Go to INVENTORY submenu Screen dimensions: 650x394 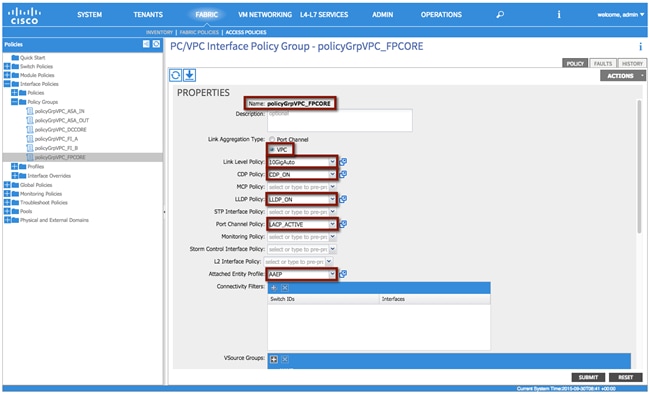[x=159, y=32]
